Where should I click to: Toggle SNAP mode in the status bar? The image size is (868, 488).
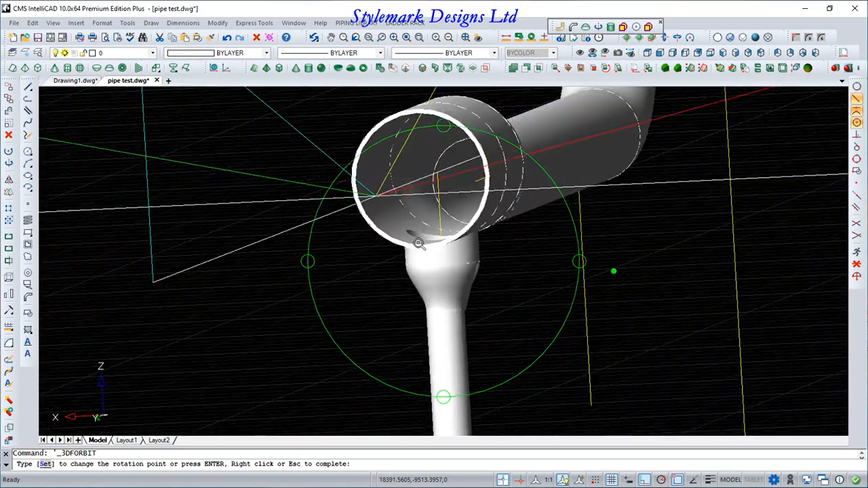point(594,480)
